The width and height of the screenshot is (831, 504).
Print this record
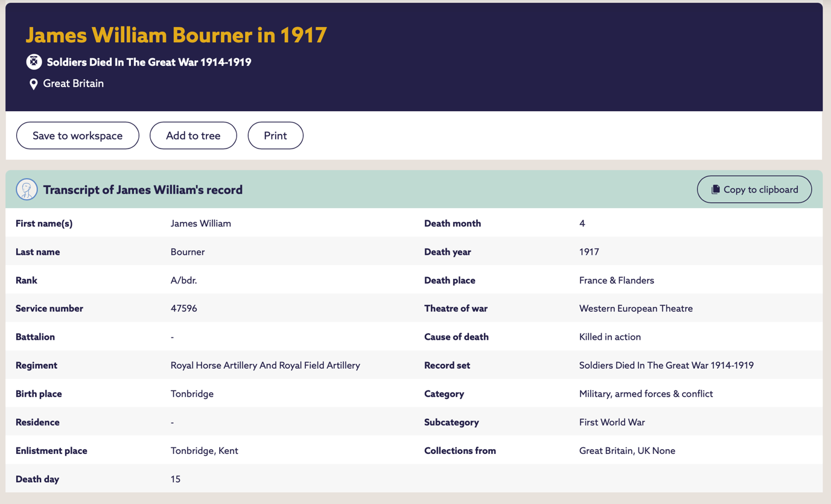(275, 136)
